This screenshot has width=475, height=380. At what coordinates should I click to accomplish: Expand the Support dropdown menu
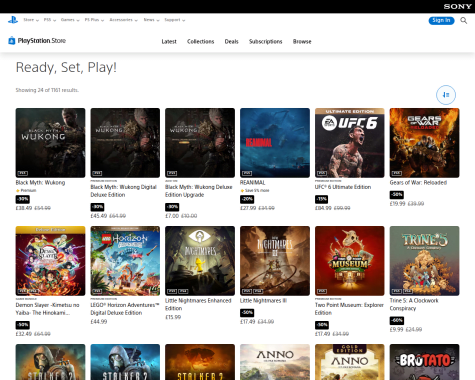coord(175,20)
